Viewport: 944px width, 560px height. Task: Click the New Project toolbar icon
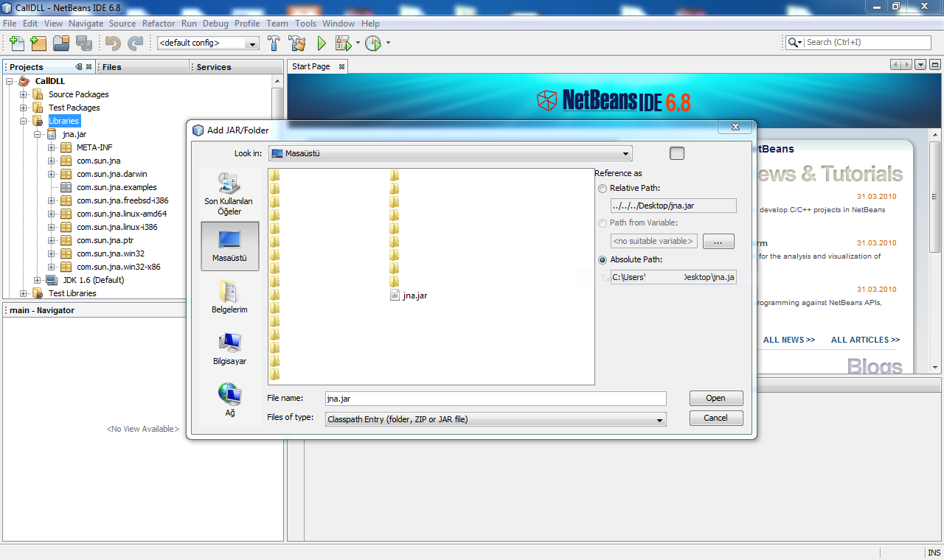point(38,43)
